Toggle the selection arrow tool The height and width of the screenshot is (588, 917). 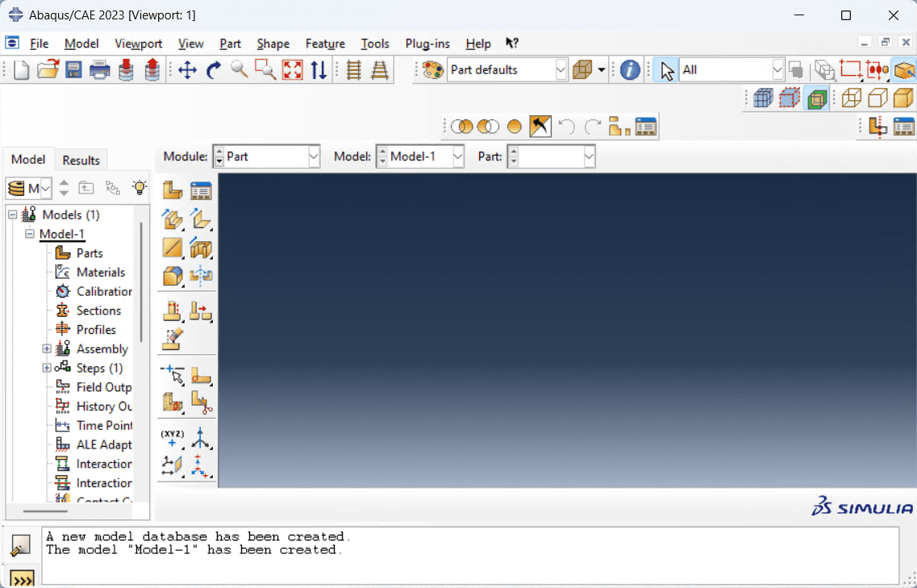(x=665, y=70)
